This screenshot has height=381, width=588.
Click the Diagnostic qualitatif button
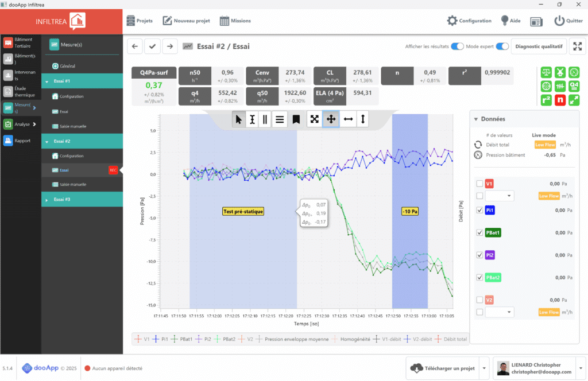(538, 46)
